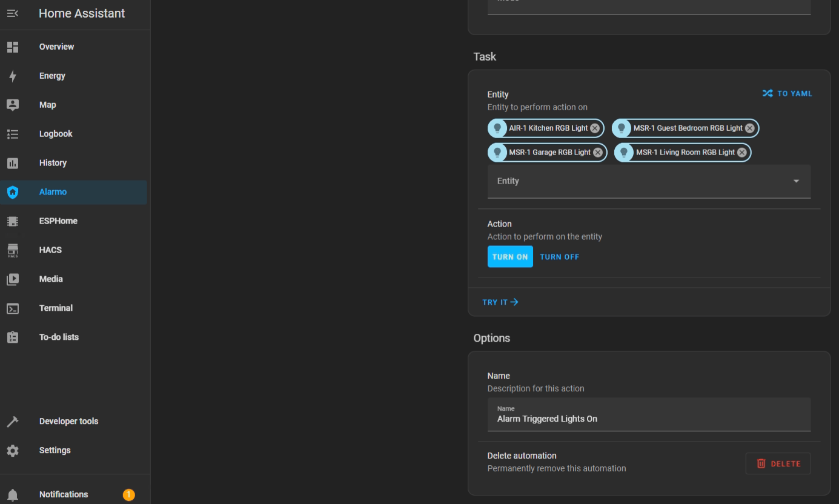839x504 pixels.
Task: Go to the Settings menu item
Action: click(55, 451)
